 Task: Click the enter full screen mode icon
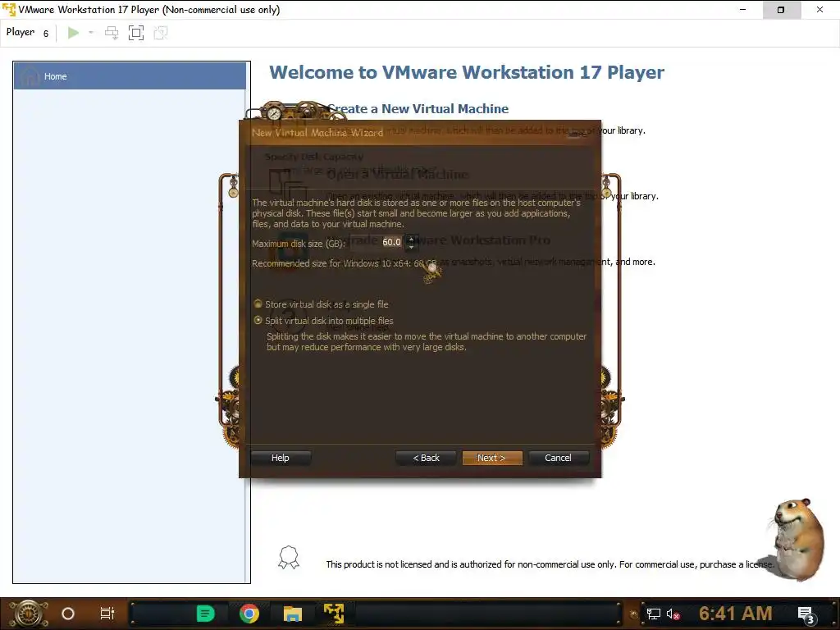(136, 33)
